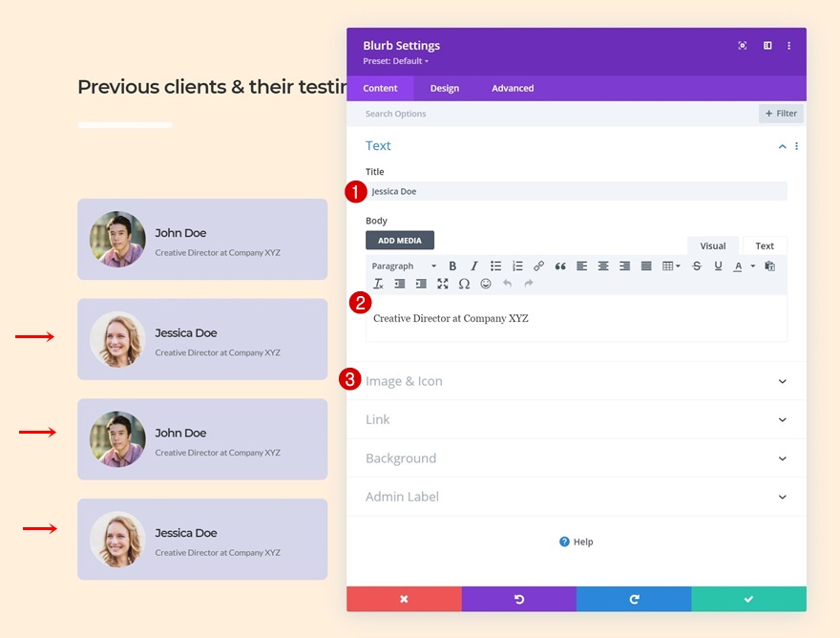Insert a bulleted list
Screen dimensions: 840x638
pyautogui.click(x=495, y=266)
